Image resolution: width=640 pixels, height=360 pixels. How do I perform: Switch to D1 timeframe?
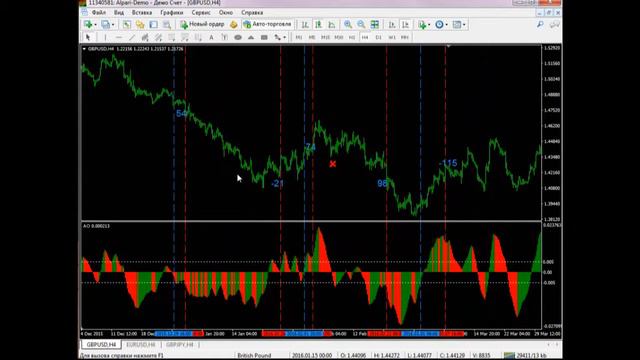[378, 37]
